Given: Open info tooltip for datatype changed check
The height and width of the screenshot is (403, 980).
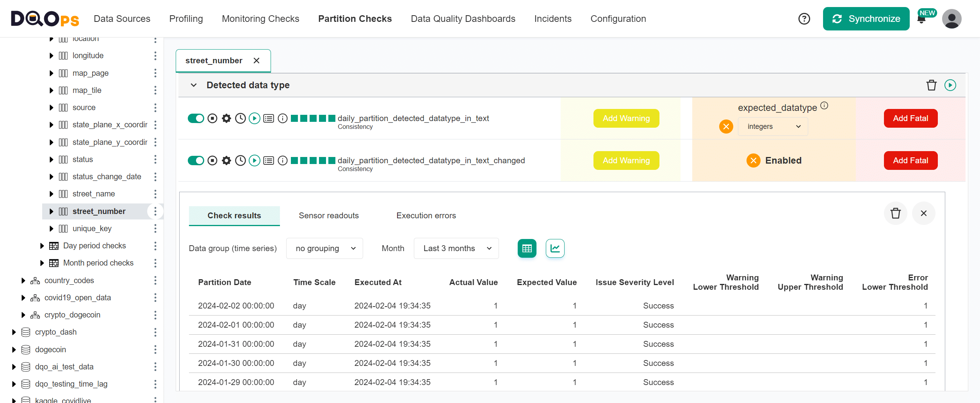Looking at the screenshot, I should tap(283, 160).
